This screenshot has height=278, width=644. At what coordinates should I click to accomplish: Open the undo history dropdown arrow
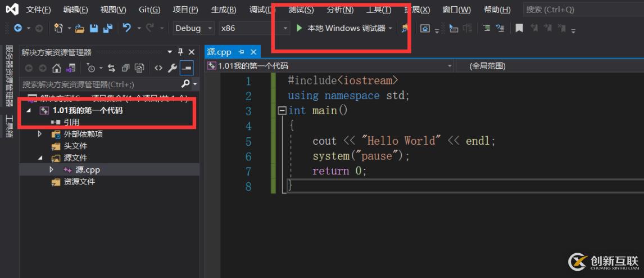[139, 28]
